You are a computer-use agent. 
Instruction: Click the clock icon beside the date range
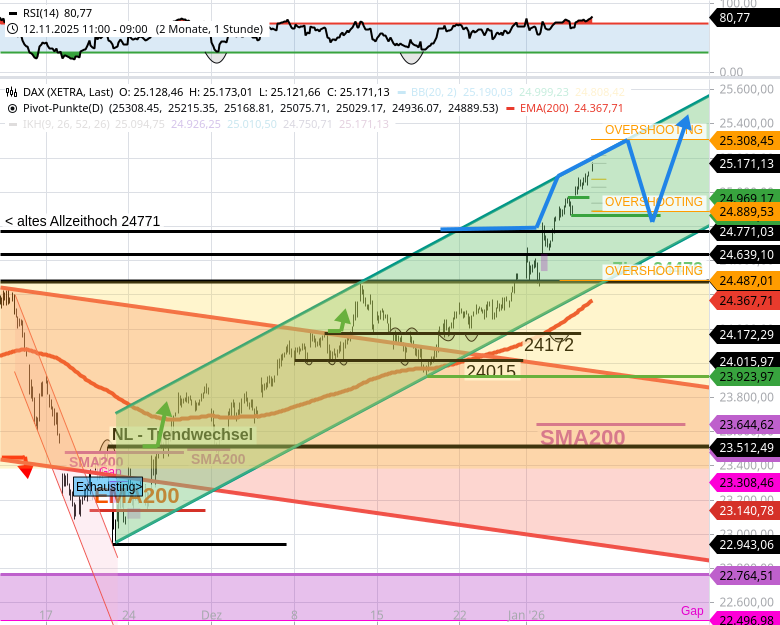[12, 29]
